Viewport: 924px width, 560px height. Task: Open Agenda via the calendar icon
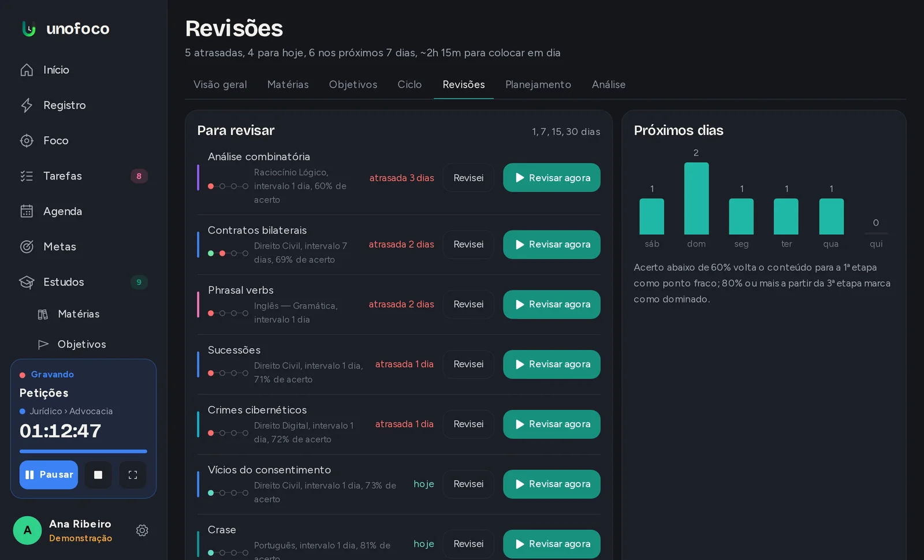click(27, 211)
